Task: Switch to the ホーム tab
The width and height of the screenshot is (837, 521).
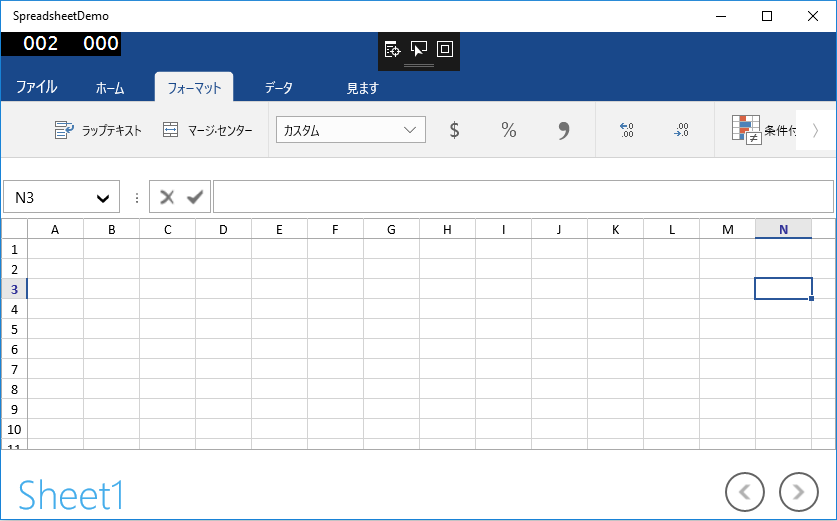Action: (110, 88)
